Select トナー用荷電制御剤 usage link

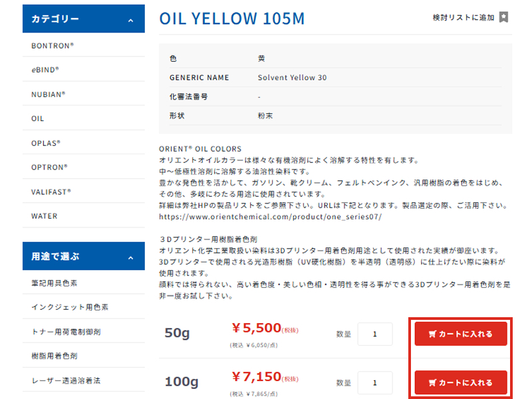tap(66, 332)
